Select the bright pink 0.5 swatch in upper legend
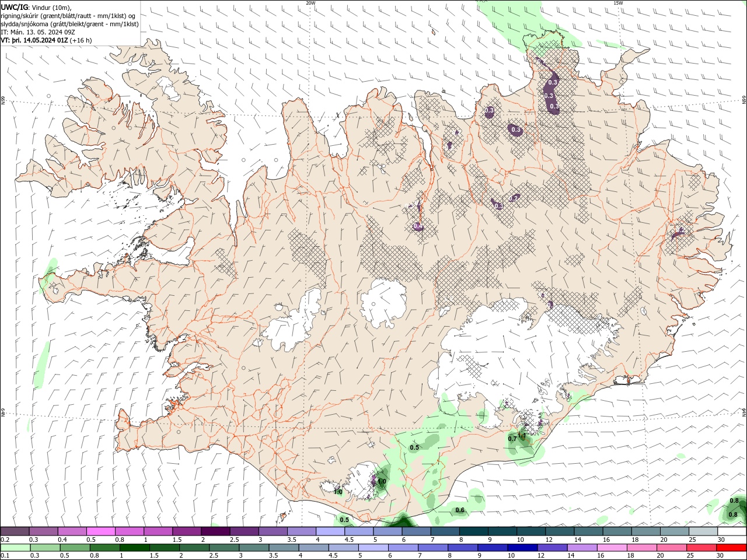747x560 pixels. point(101,531)
